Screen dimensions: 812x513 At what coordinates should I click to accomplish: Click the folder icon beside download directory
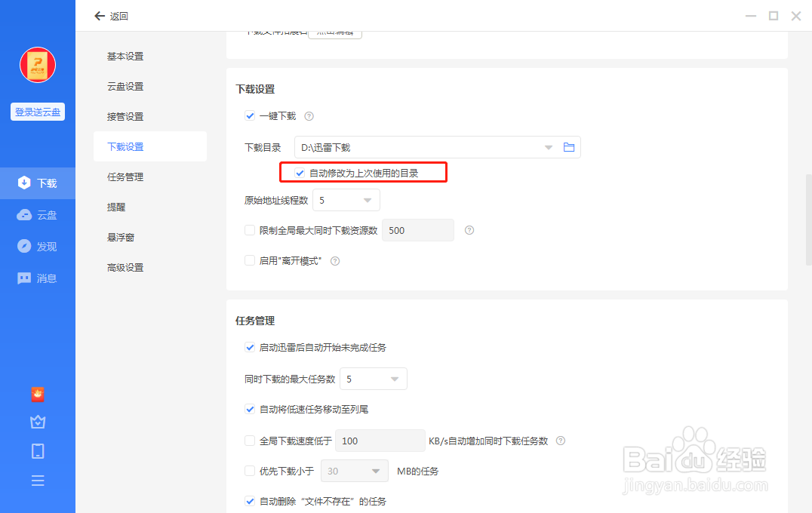tap(569, 147)
